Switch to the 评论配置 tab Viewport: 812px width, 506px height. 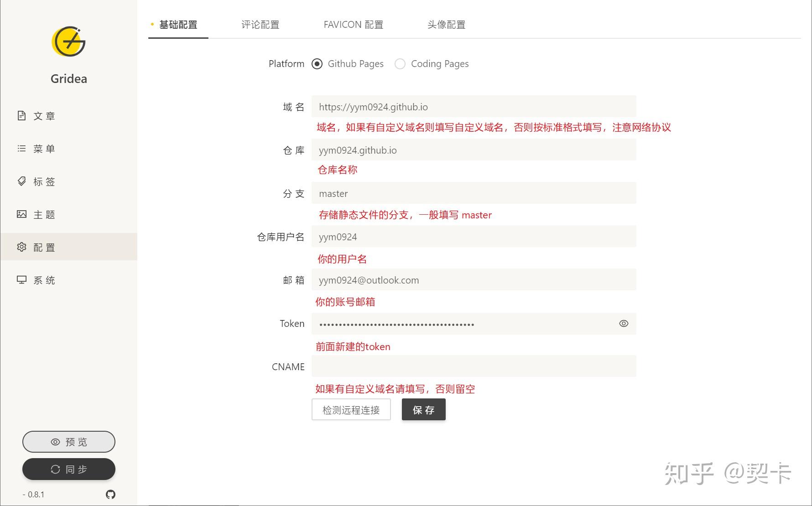(x=260, y=25)
